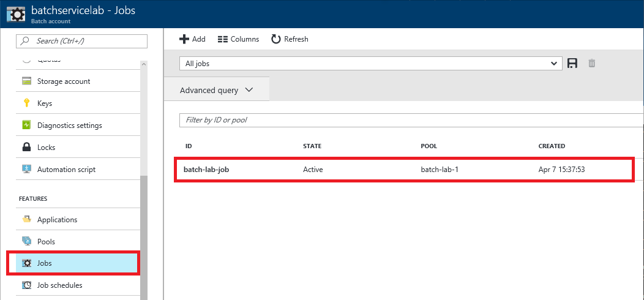Click the plus icon for Add
Image resolution: width=644 pixels, height=300 pixels.
pos(184,39)
